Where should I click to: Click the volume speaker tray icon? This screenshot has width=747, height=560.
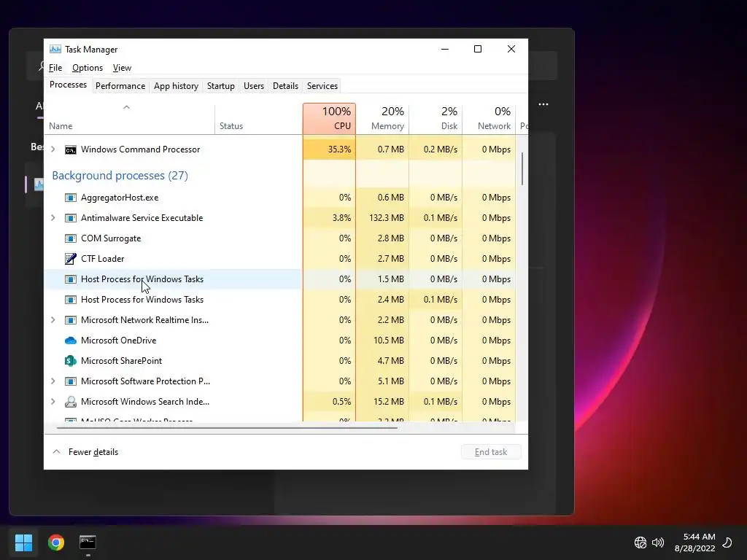click(x=658, y=542)
